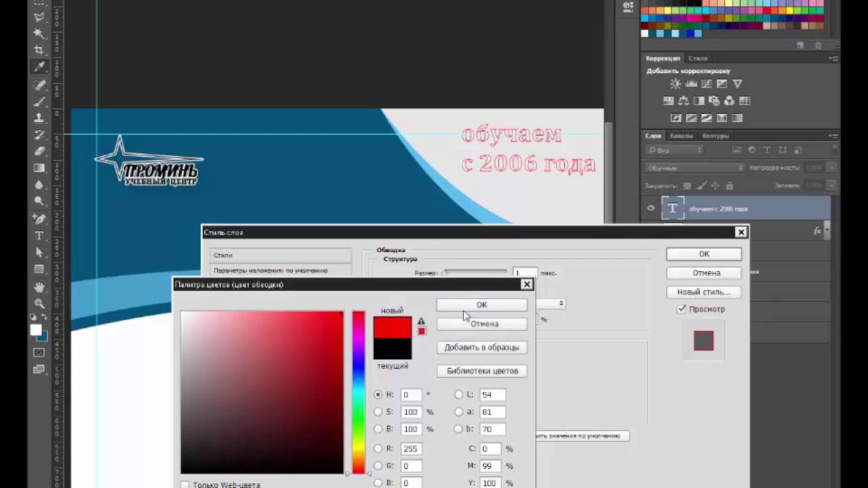The height and width of the screenshot is (488, 868).
Task: Click the R value field showing 255
Action: point(410,449)
